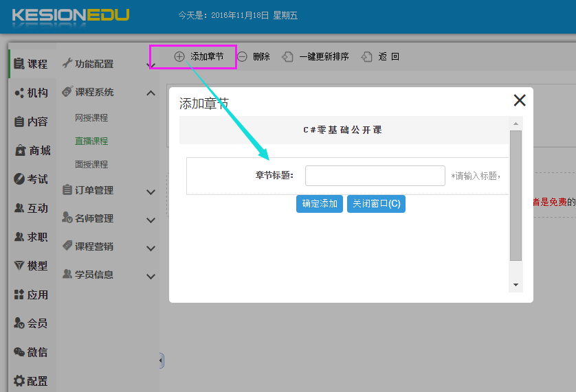The image size is (576, 392).
Task: Click the minus icon for 删除
Action: [242, 57]
